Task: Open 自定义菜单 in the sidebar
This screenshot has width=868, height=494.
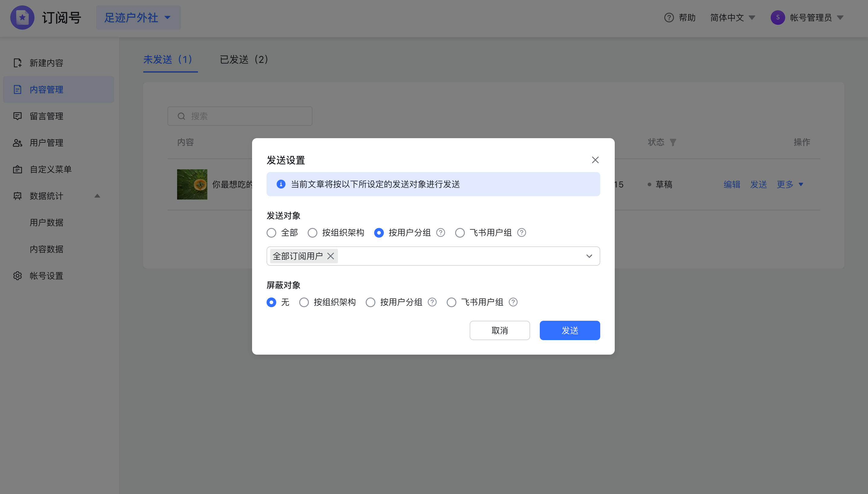Action: [58, 169]
